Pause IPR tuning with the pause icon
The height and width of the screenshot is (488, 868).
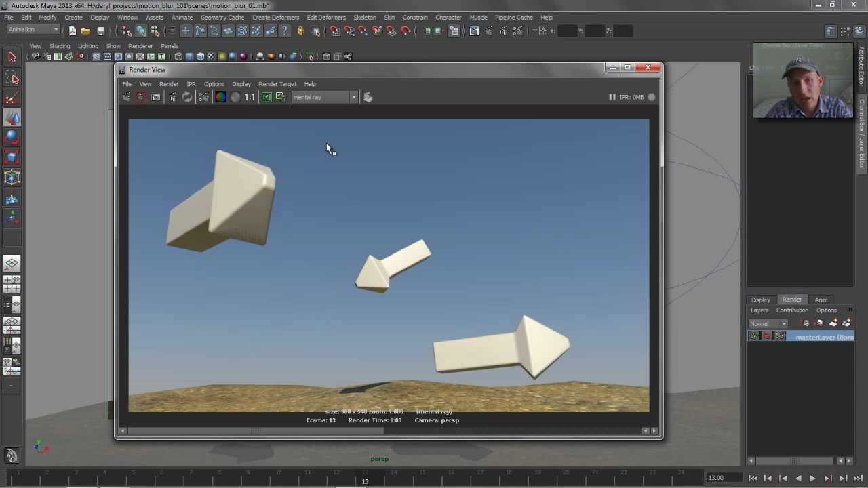612,97
